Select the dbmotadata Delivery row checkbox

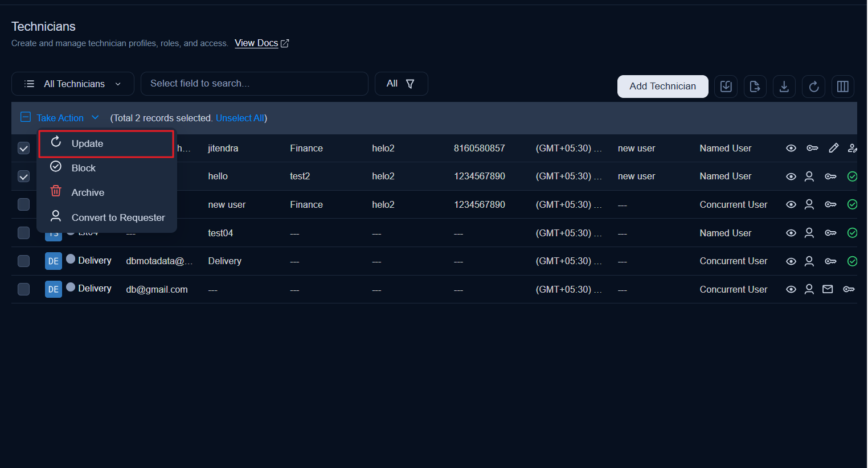[x=23, y=261]
